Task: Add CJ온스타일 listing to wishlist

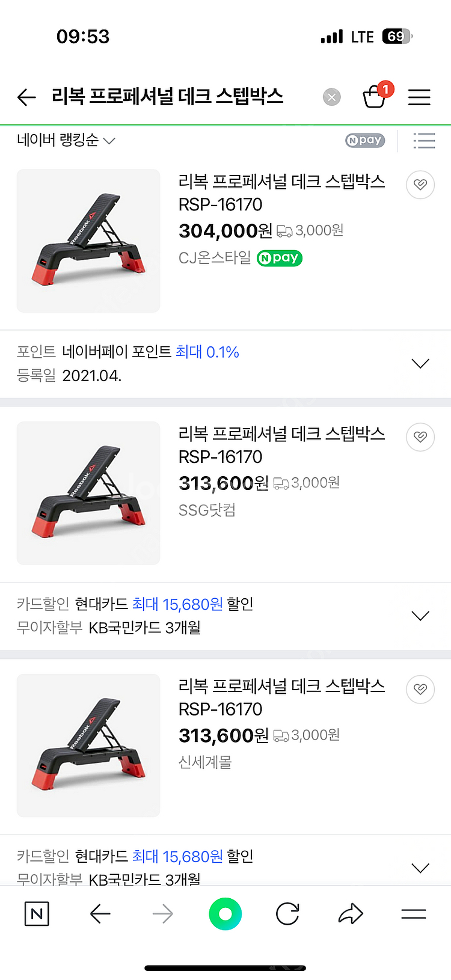Action: click(420, 185)
